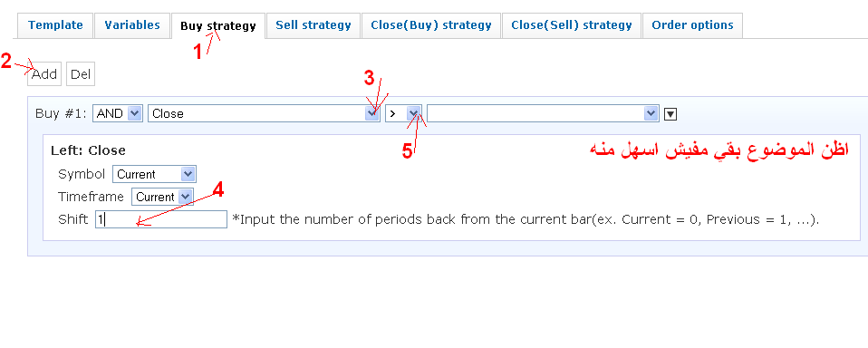Switch to the Order options tab
The height and width of the screenshot is (348, 868).
(692, 24)
